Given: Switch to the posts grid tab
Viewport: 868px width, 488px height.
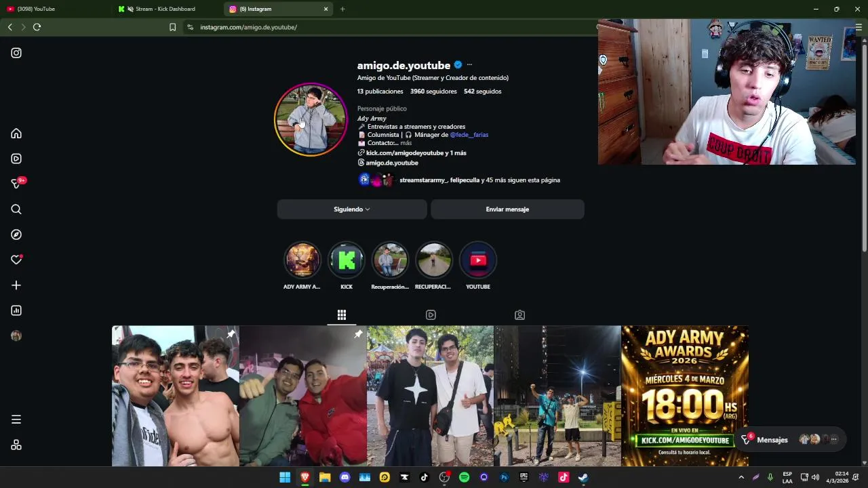Looking at the screenshot, I should [x=342, y=315].
